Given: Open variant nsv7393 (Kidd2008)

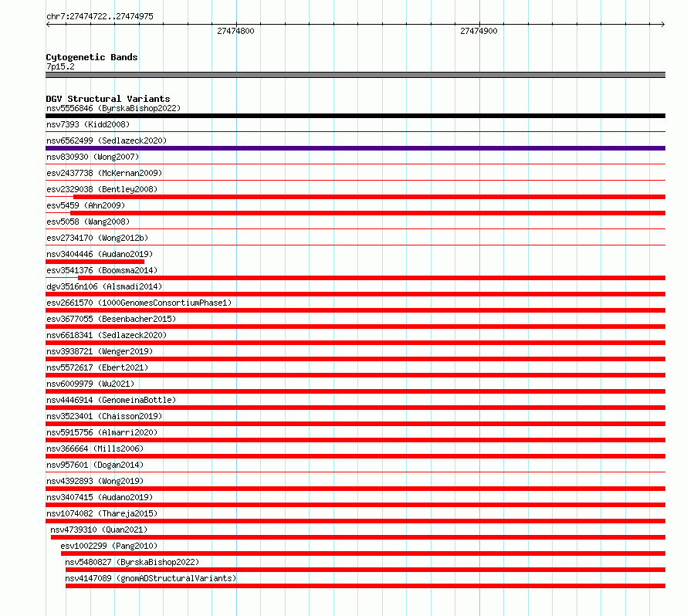Looking at the screenshot, I should [88, 124].
